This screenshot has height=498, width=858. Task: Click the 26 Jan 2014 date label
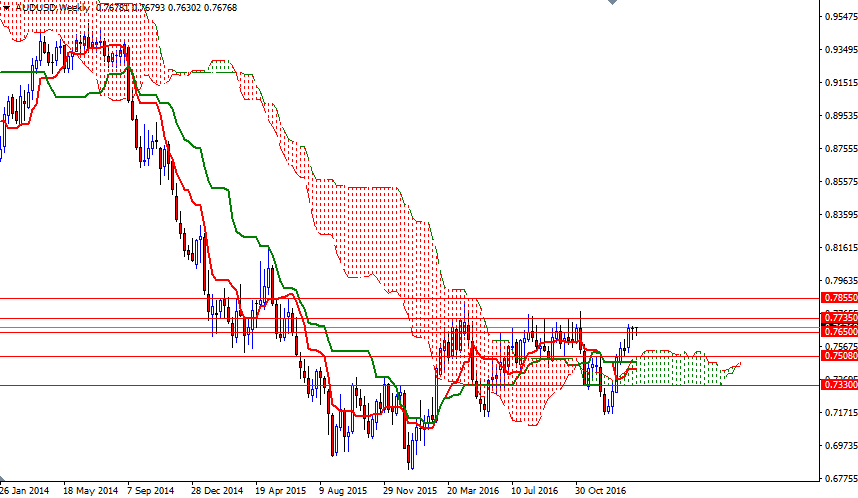click(x=24, y=490)
